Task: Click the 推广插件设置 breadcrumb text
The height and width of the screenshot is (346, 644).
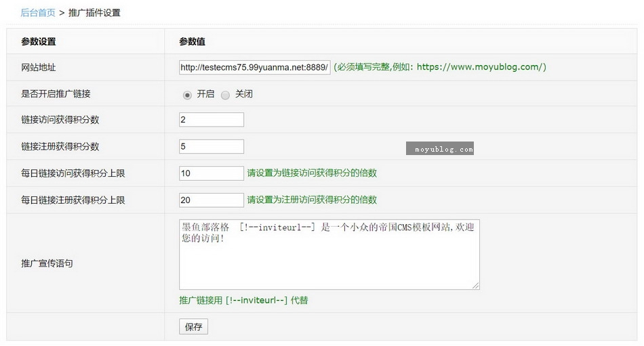Action: 94,13
